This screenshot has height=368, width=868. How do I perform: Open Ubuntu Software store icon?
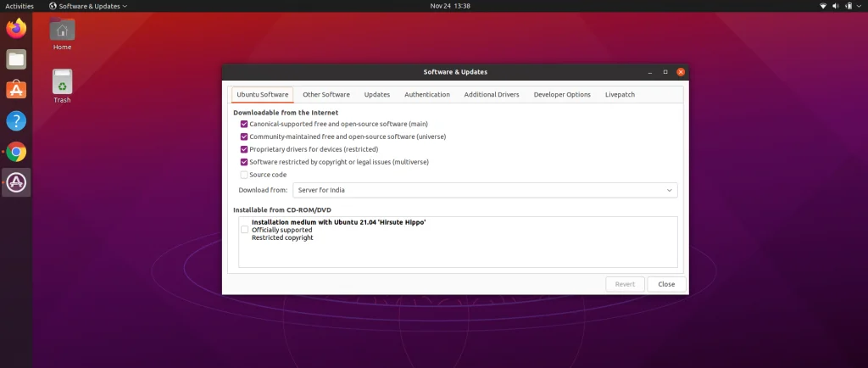(16, 90)
